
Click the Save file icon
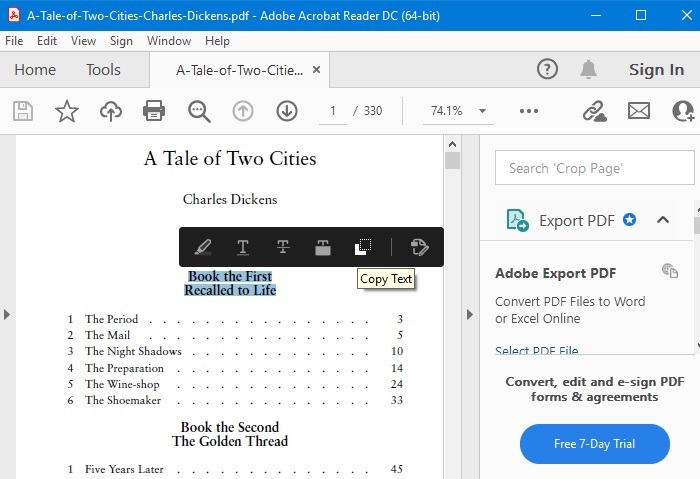pos(23,111)
